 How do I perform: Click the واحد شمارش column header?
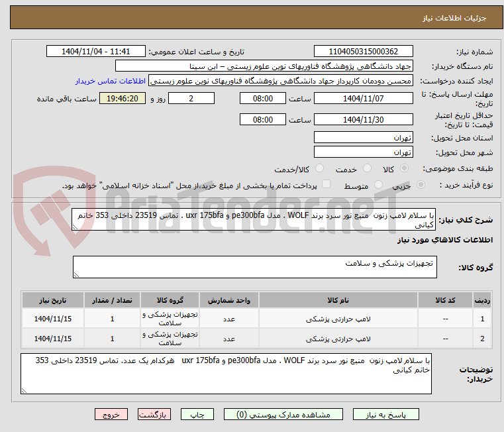(229, 300)
